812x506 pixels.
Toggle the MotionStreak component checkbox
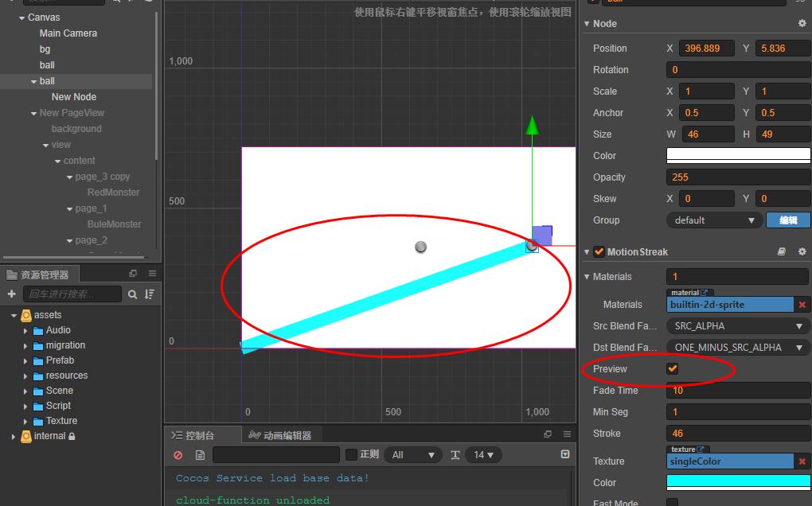599,250
